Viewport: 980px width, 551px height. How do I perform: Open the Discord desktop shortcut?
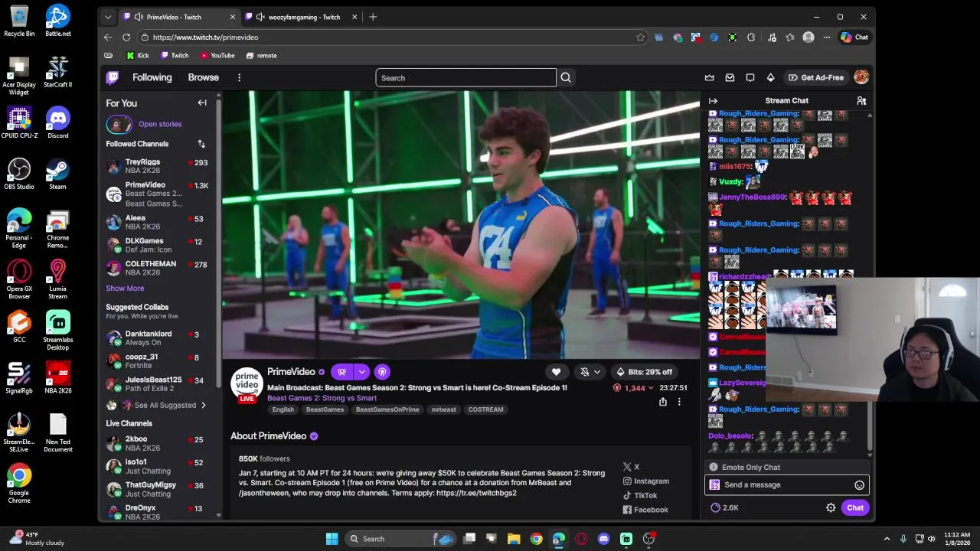click(x=57, y=123)
